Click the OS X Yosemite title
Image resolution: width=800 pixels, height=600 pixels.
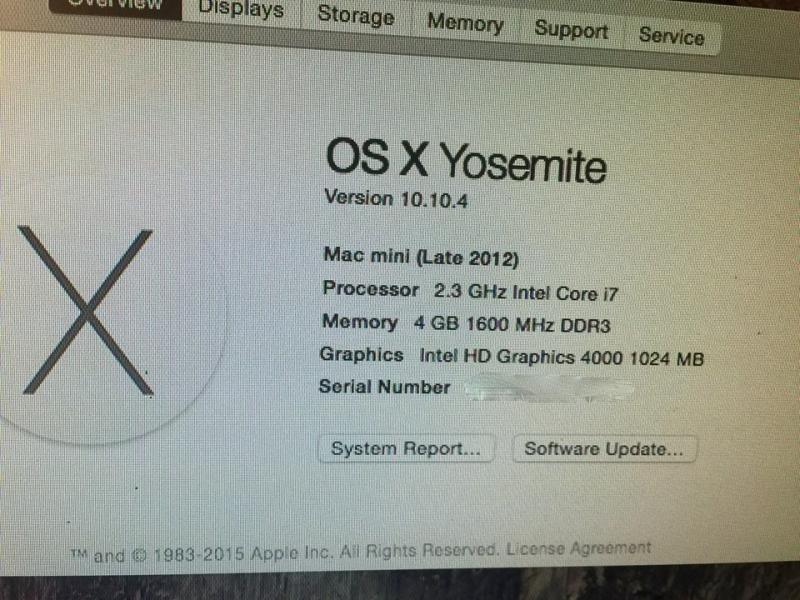(x=466, y=160)
